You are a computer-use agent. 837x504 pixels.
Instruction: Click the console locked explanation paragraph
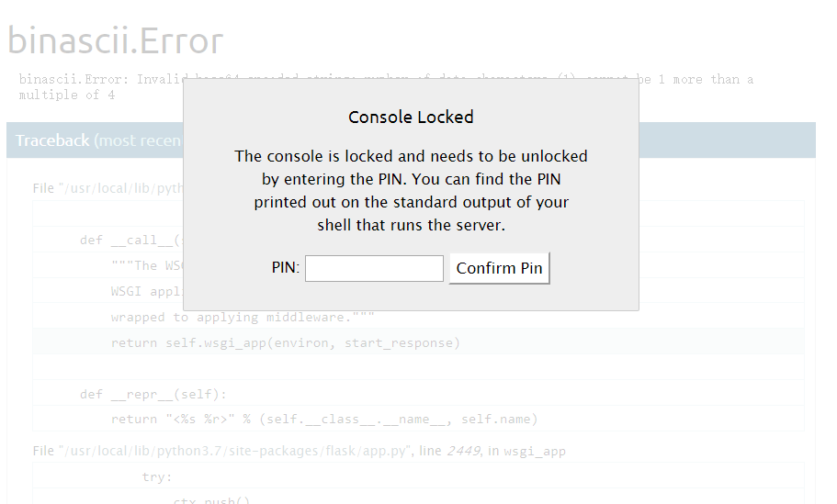coord(411,190)
